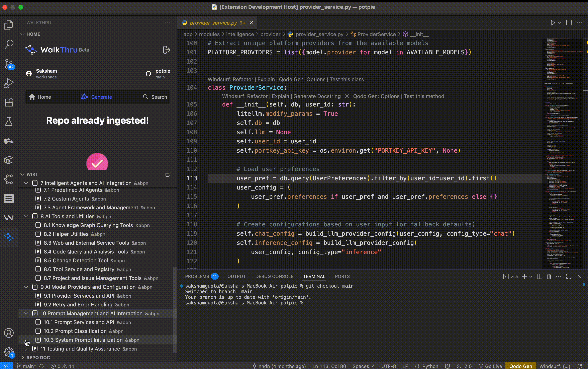This screenshot has height=369, width=588.
Task: Close the provider_service.py tab
Action: click(252, 23)
